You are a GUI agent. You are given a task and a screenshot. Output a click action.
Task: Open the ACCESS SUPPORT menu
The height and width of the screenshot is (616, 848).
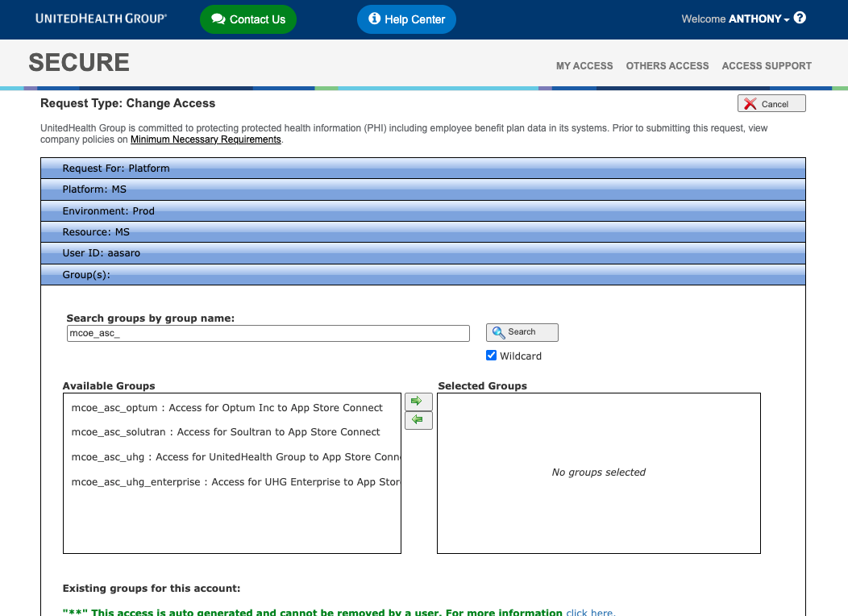767,66
